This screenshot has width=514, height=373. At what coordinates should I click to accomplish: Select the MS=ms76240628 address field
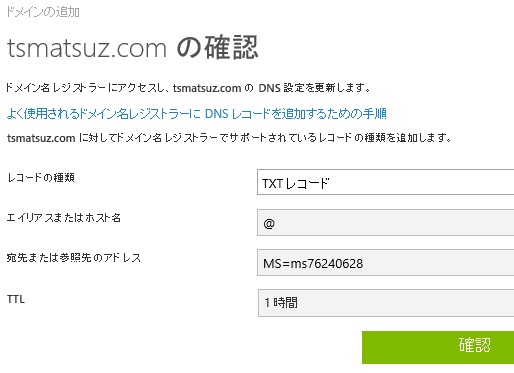click(x=386, y=263)
